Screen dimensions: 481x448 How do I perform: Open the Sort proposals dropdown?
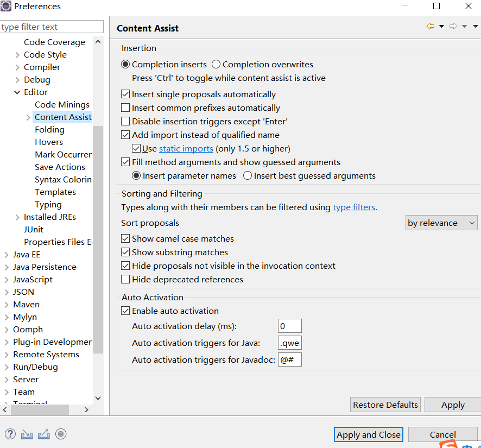(x=441, y=223)
